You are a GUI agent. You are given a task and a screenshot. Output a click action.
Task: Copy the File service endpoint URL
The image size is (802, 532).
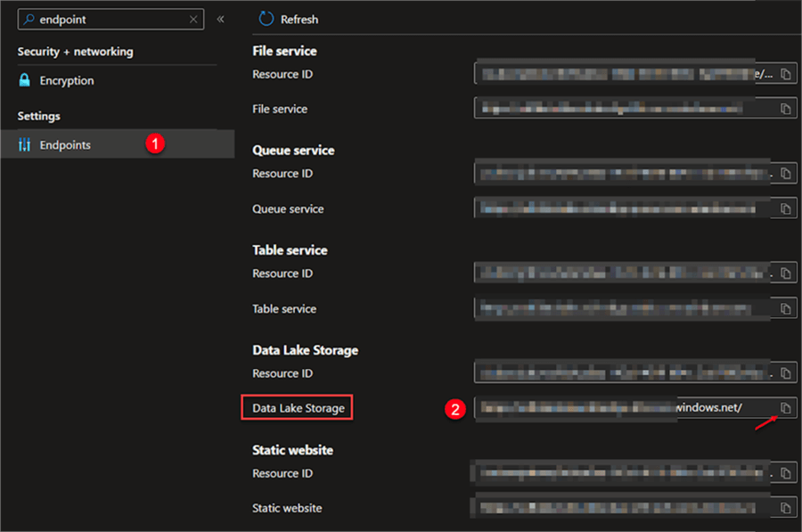(785, 109)
